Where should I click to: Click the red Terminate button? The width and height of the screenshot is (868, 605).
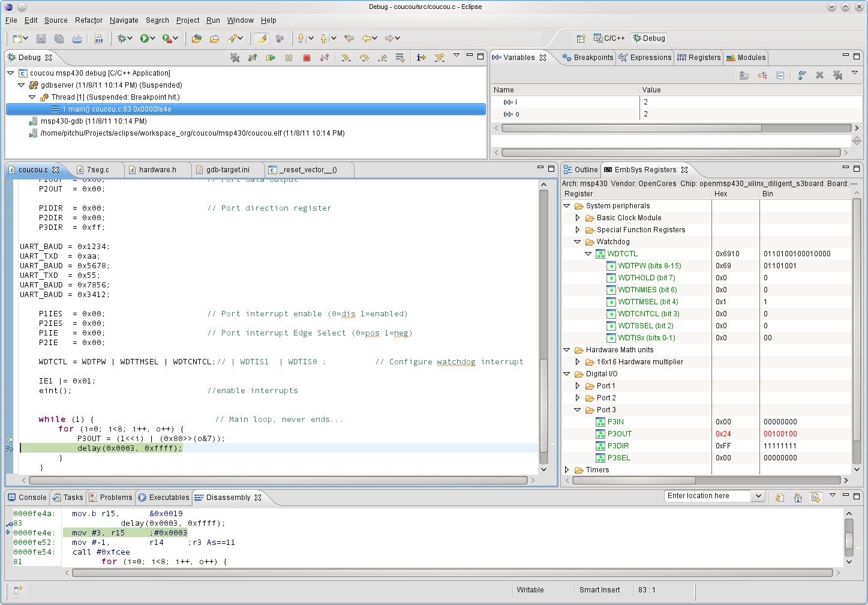tap(307, 58)
